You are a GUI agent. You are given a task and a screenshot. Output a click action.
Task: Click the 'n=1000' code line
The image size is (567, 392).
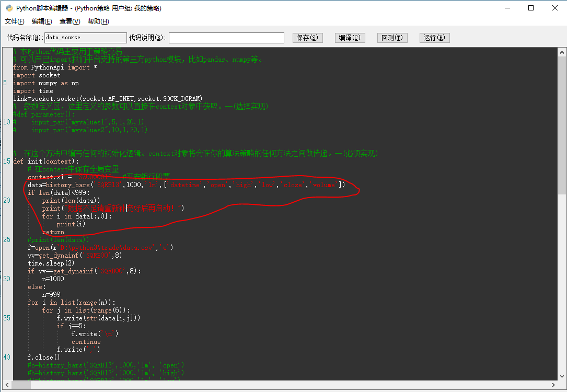point(53,279)
